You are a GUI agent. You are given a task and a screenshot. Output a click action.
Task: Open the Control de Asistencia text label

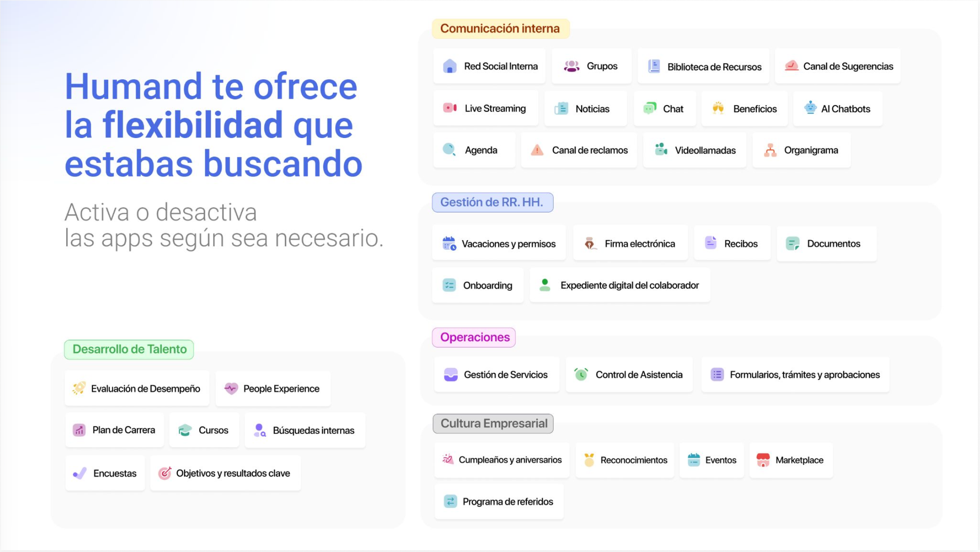click(639, 375)
